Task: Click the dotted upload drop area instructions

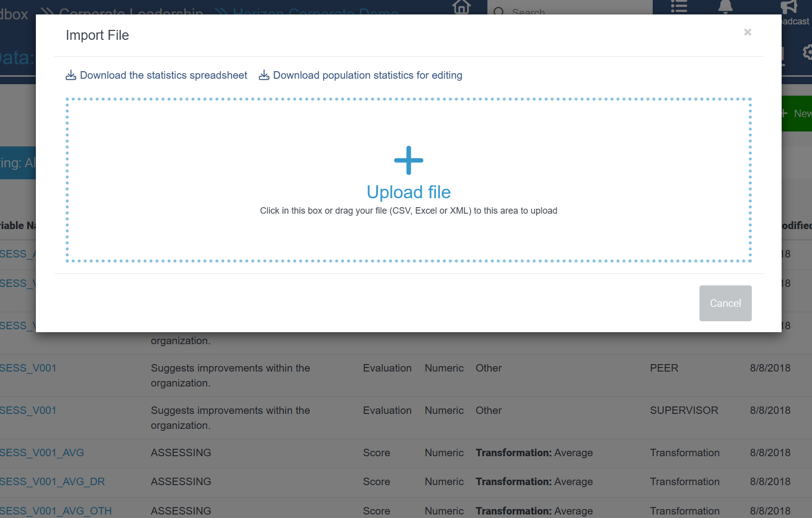Action: [x=408, y=211]
